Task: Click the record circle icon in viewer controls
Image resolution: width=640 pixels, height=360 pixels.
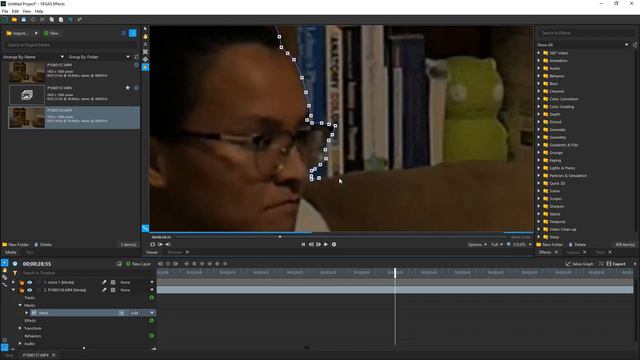Action: (x=334, y=244)
